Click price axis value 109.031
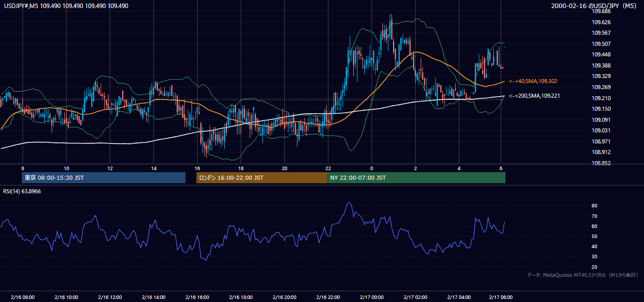Screen dimensions: 644x302 [601, 130]
